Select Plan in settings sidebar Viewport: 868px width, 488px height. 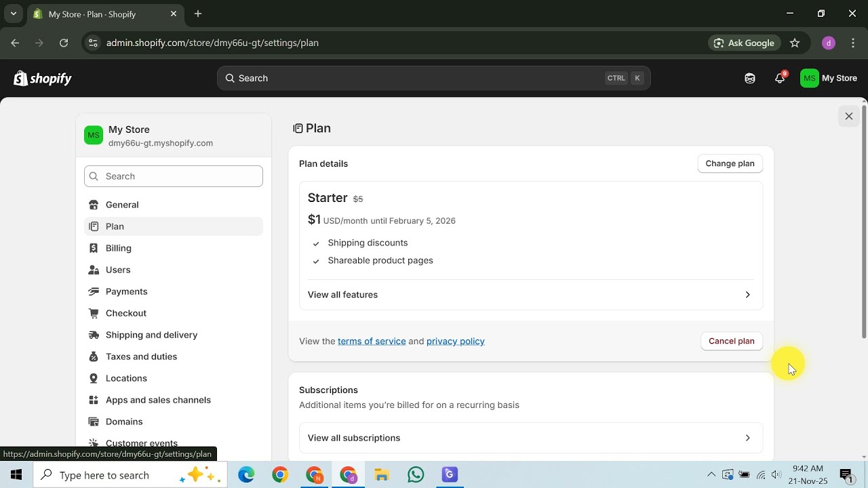pos(174,226)
